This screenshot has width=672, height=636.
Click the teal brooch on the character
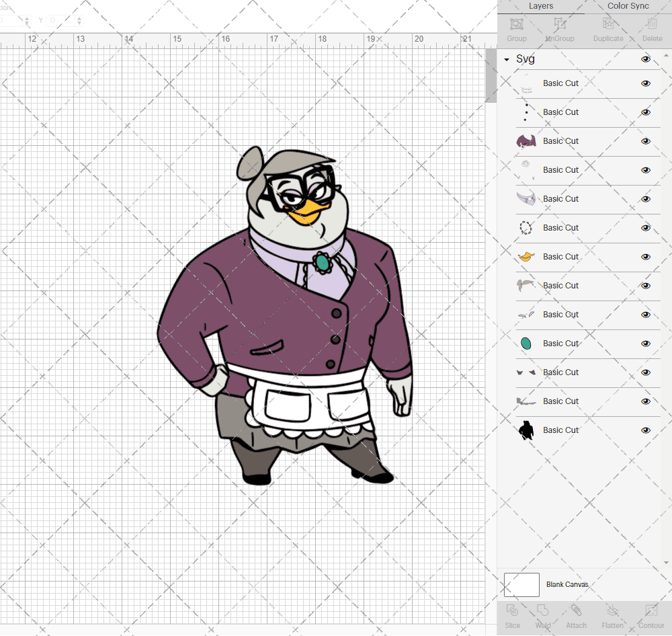[323, 262]
